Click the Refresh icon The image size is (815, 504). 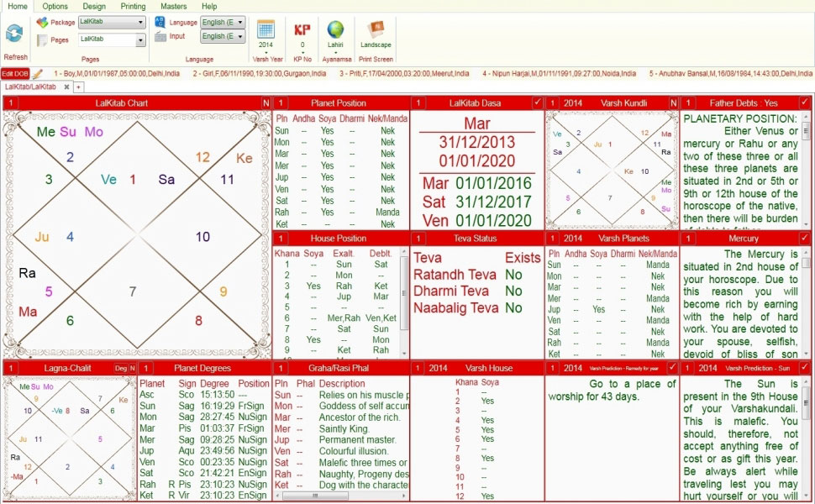[x=14, y=34]
